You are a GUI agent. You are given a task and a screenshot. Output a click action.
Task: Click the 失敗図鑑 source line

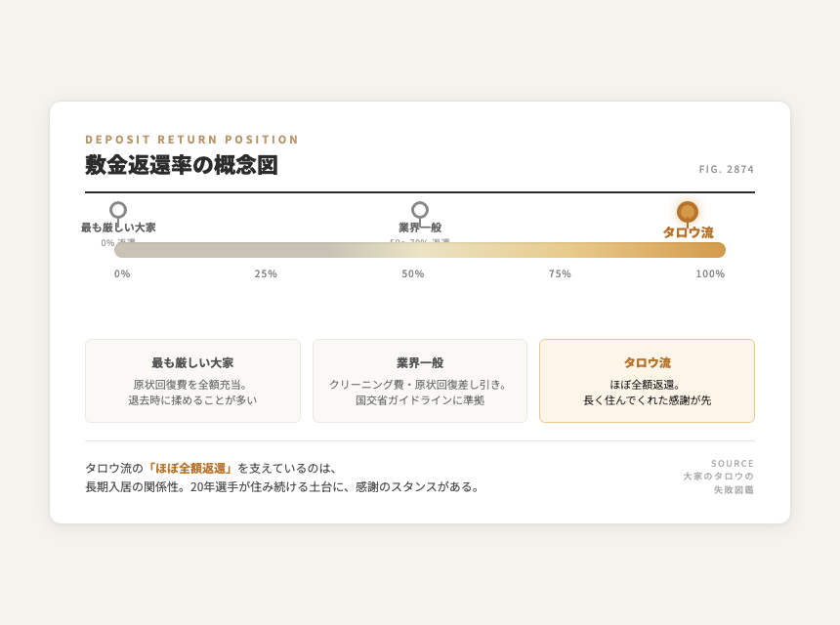coord(734,489)
